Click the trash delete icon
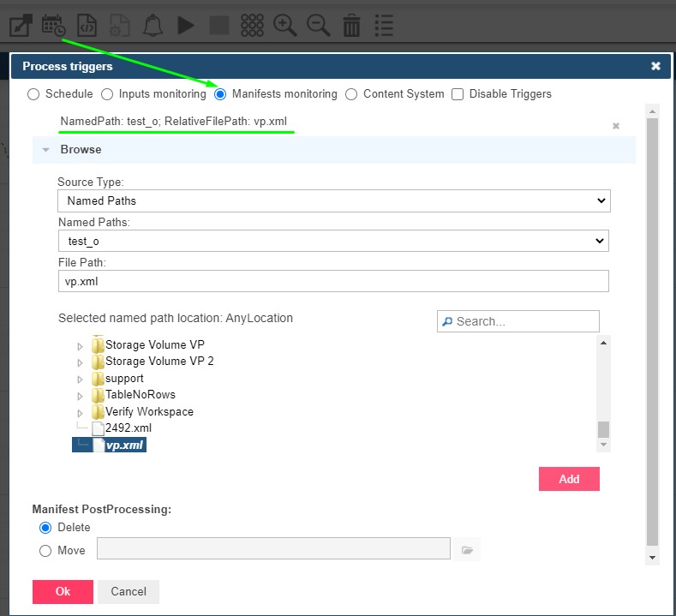This screenshot has width=676, height=616. click(351, 25)
